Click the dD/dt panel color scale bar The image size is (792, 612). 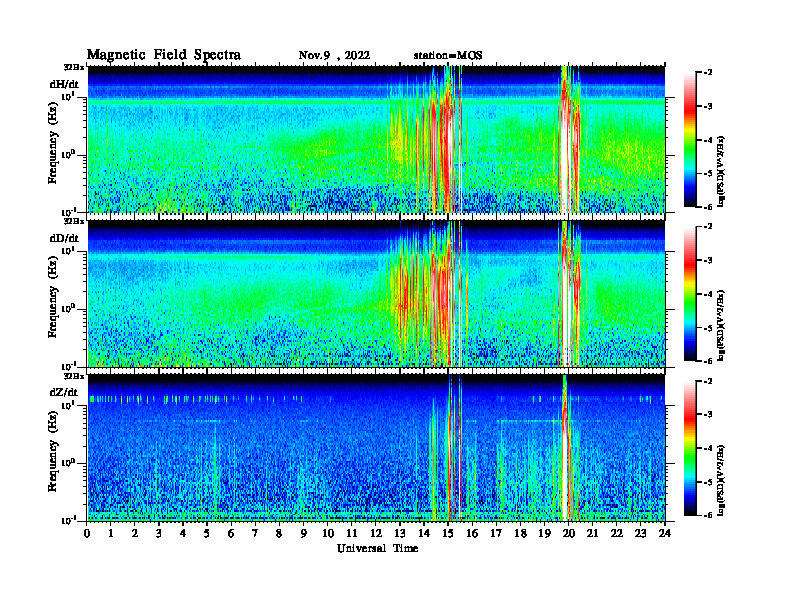coord(690,294)
